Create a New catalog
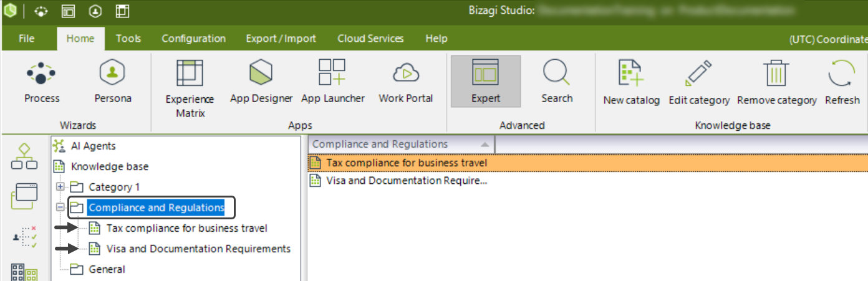 click(x=631, y=83)
